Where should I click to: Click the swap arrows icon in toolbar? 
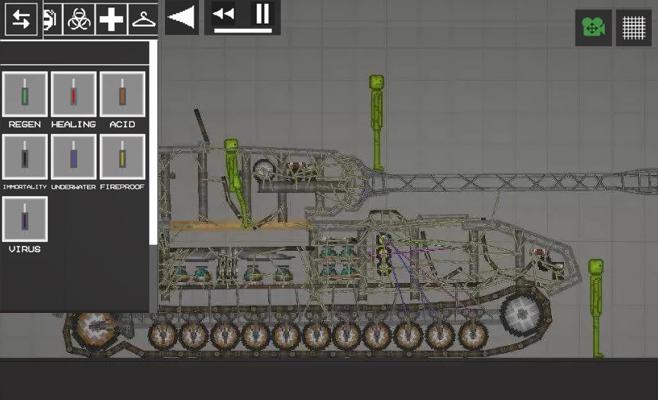(x=22, y=18)
